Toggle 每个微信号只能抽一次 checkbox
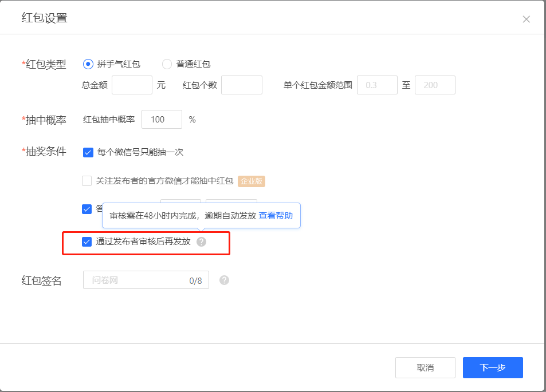This screenshot has height=392, width=546. (x=88, y=152)
